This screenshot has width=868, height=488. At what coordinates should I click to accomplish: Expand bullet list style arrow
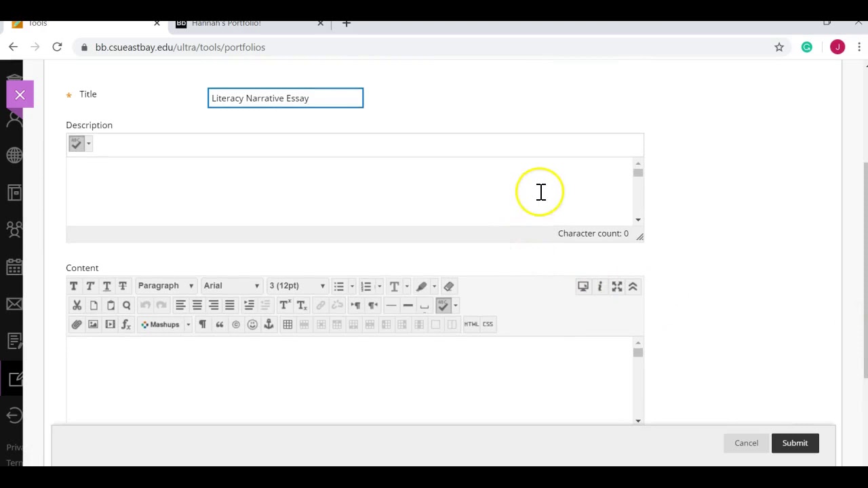point(352,287)
